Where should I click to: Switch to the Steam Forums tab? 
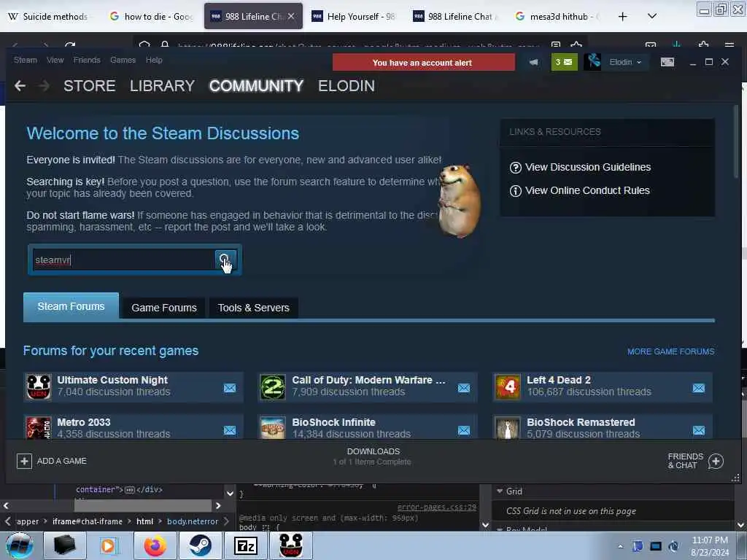coord(71,307)
